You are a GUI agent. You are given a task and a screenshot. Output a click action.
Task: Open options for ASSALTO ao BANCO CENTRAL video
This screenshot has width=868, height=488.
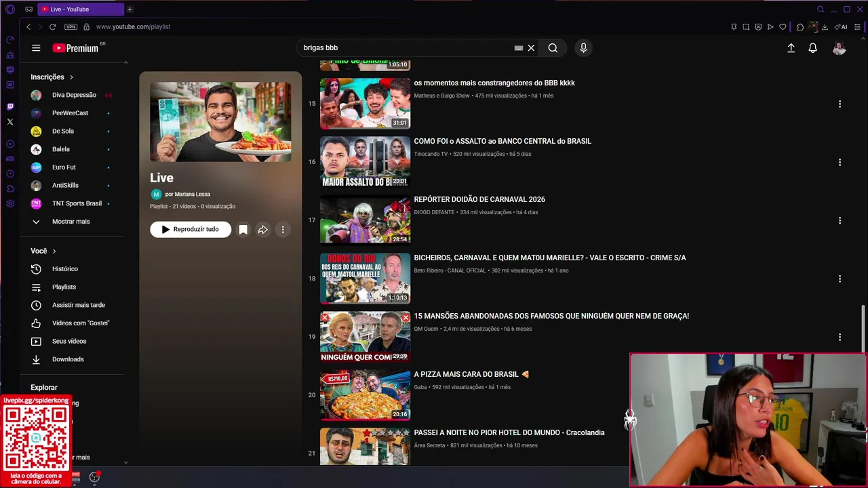[840, 163]
